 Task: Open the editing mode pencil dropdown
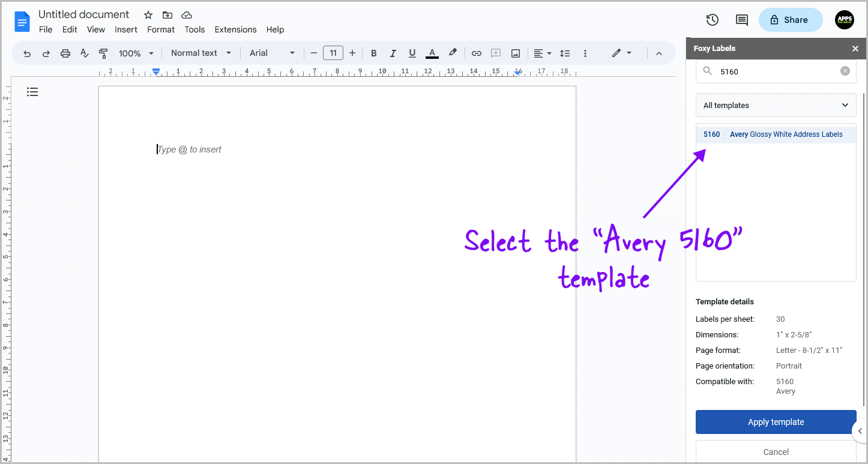621,53
